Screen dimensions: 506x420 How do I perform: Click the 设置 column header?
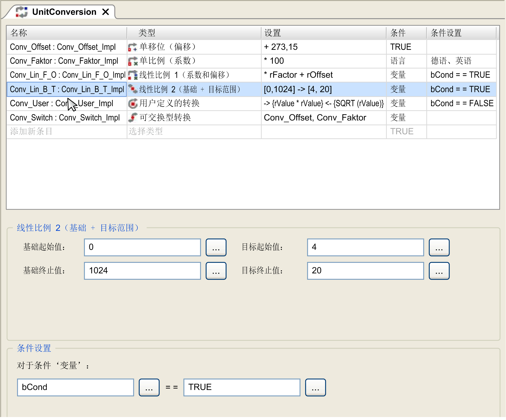[x=324, y=33]
